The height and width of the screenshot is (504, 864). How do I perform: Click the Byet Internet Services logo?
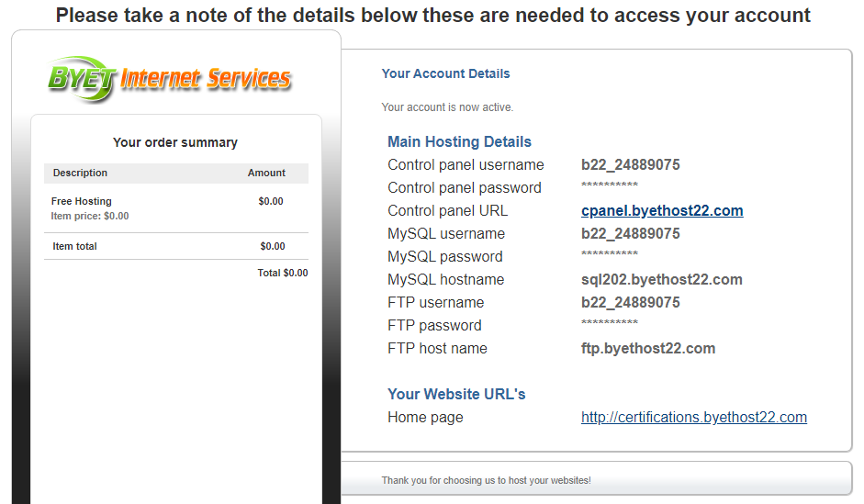click(x=169, y=79)
